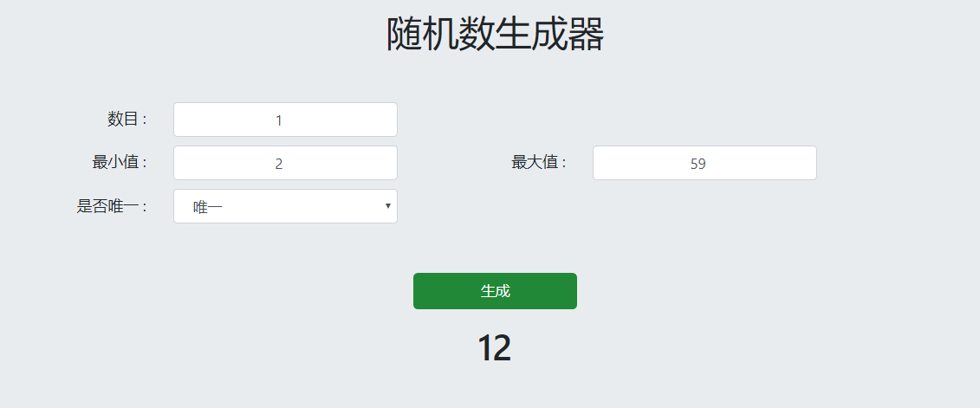Click the generated result number 12
The height and width of the screenshot is (408, 980).
494,348
